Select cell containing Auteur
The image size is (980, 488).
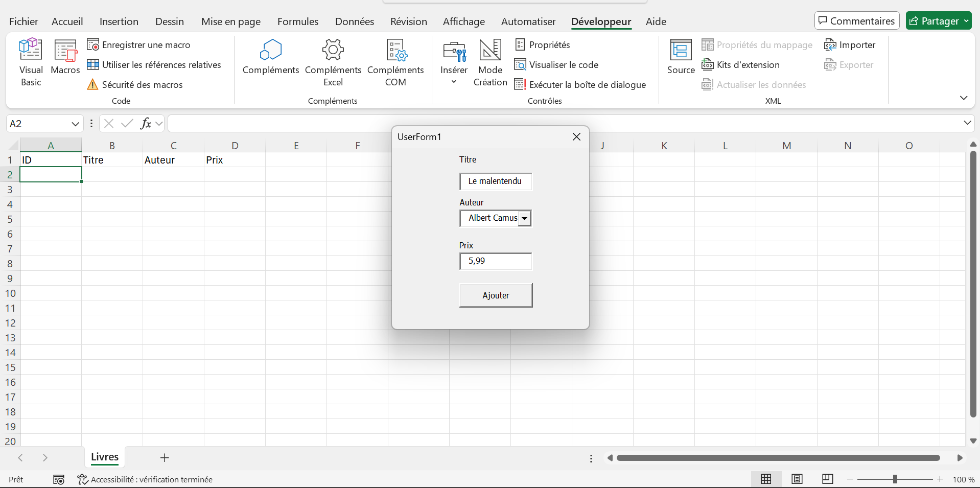(x=173, y=160)
